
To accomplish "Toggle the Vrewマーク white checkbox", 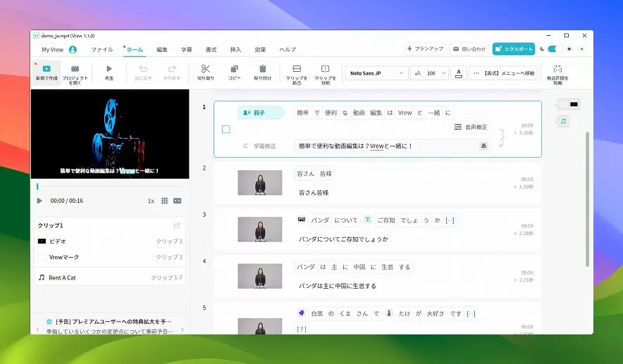I will [x=42, y=257].
